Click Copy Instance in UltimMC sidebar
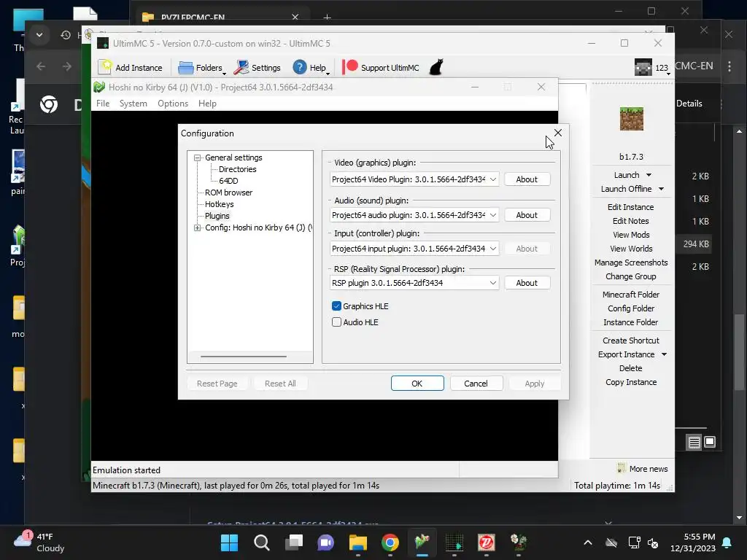Viewport: 747px width, 560px height. [631, 382]
